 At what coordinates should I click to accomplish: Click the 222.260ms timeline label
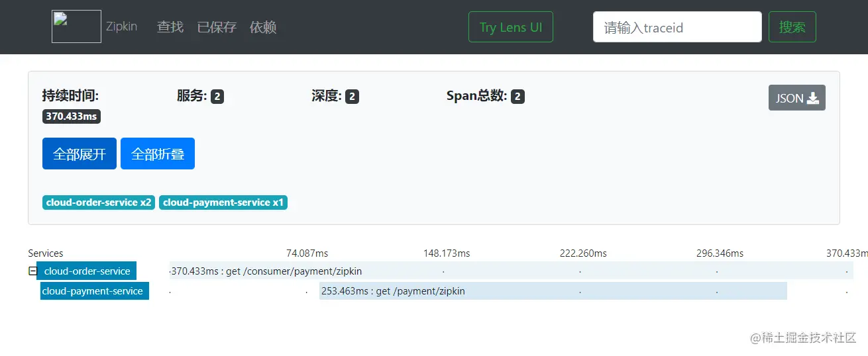(x=583, y=253)
